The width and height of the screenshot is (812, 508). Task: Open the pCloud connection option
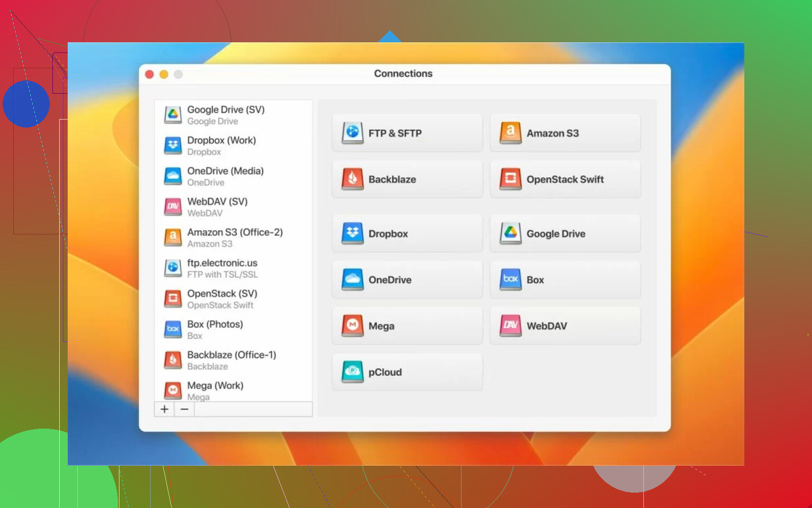[x=407, y=372]
